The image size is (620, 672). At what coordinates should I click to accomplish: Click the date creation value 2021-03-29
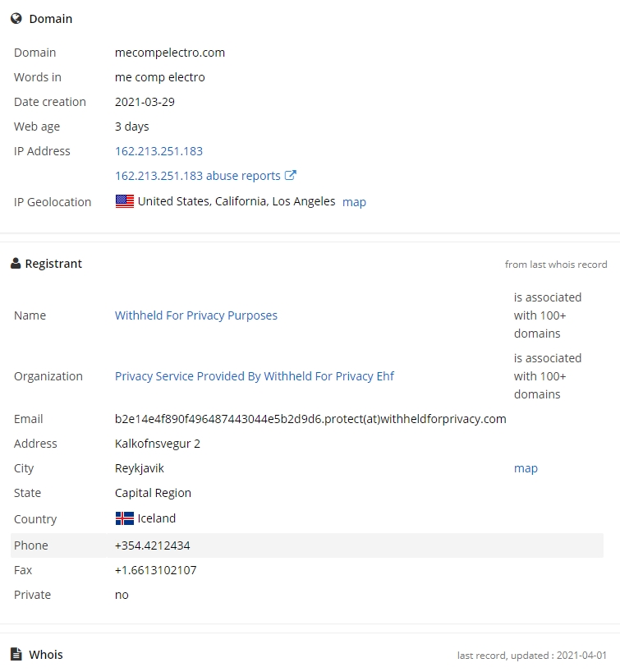(x=145, y=102)
